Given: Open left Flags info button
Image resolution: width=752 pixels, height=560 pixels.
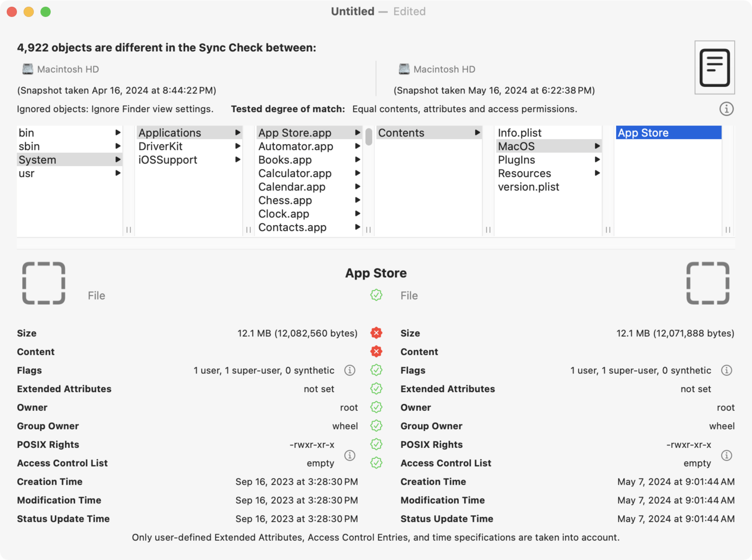Looking at the screenshot, I should click(x=350, y=370).
